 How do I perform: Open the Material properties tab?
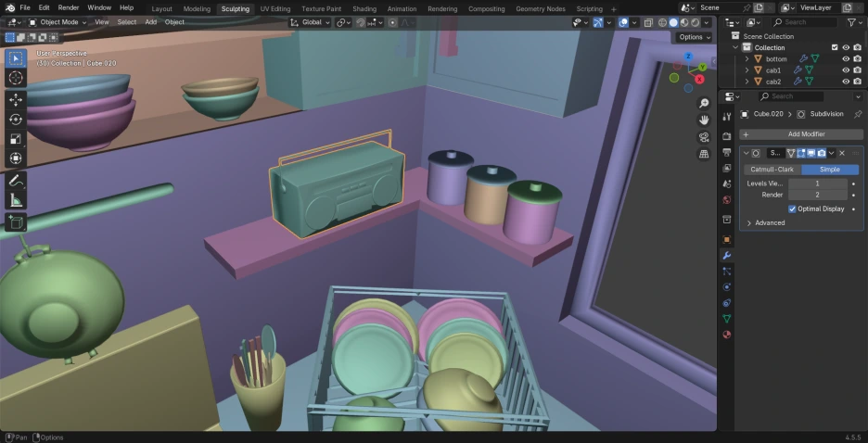coord(727,335)
